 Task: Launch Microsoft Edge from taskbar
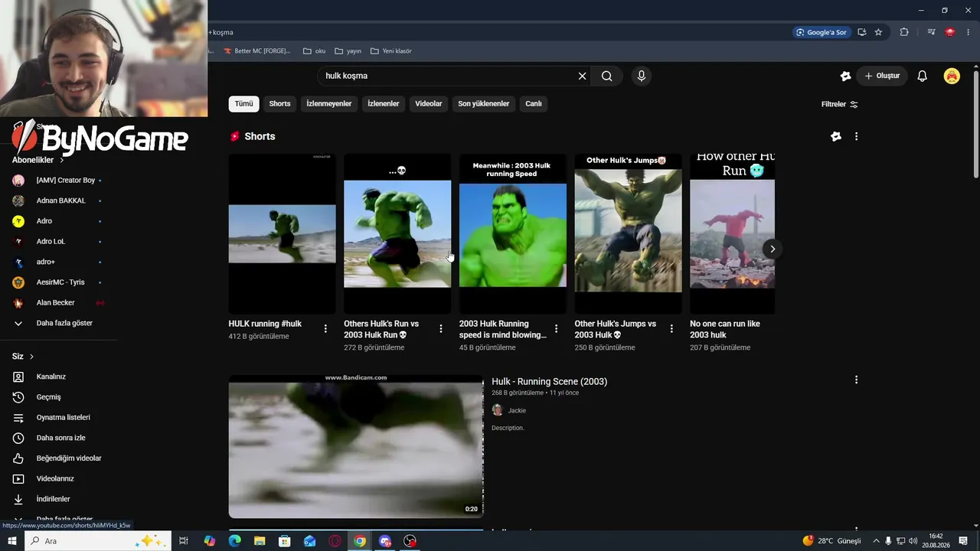[x=234, y=541]
